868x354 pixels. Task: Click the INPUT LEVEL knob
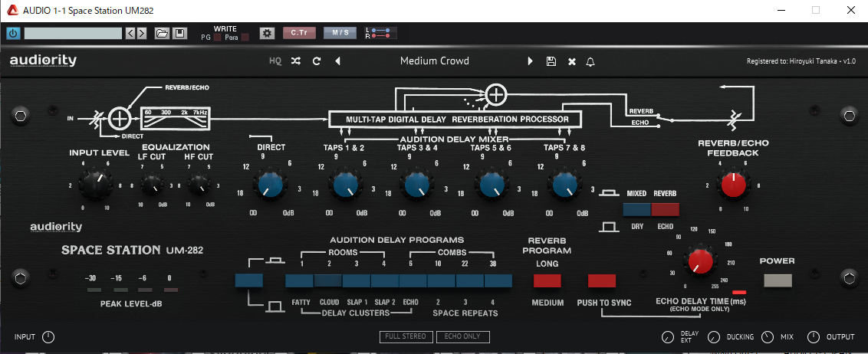pos(95,184)
